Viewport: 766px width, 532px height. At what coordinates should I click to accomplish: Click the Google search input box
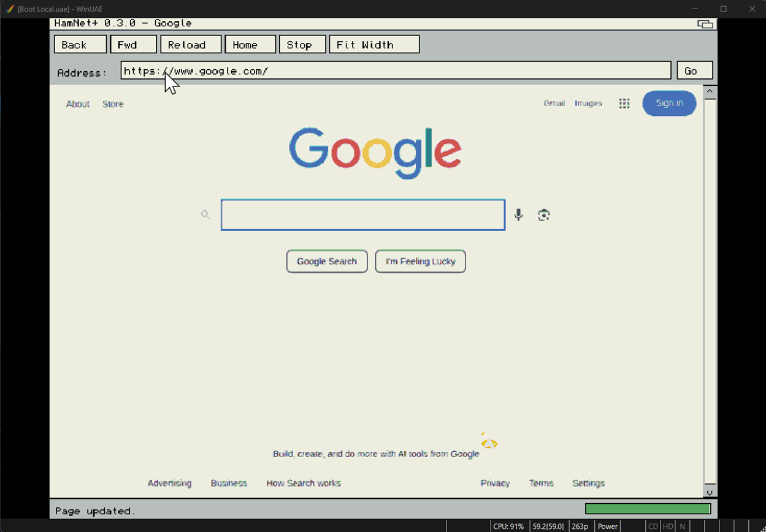point(363,215)
